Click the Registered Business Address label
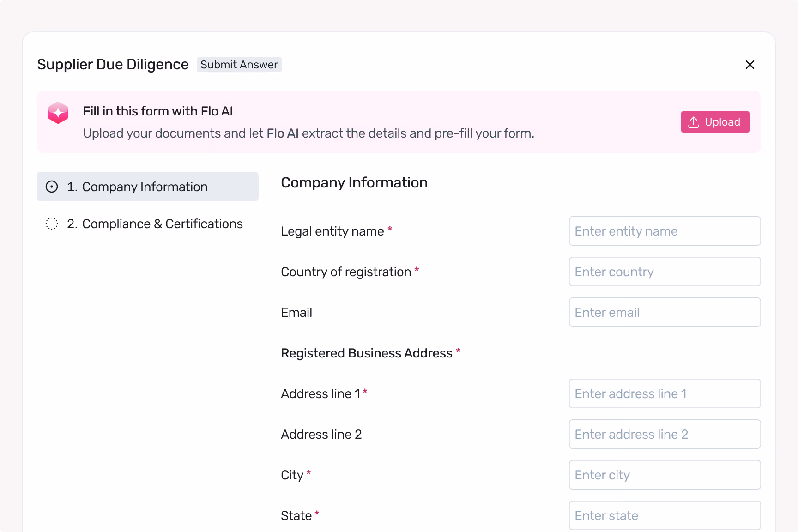798x532 pixels. (367, 353)
